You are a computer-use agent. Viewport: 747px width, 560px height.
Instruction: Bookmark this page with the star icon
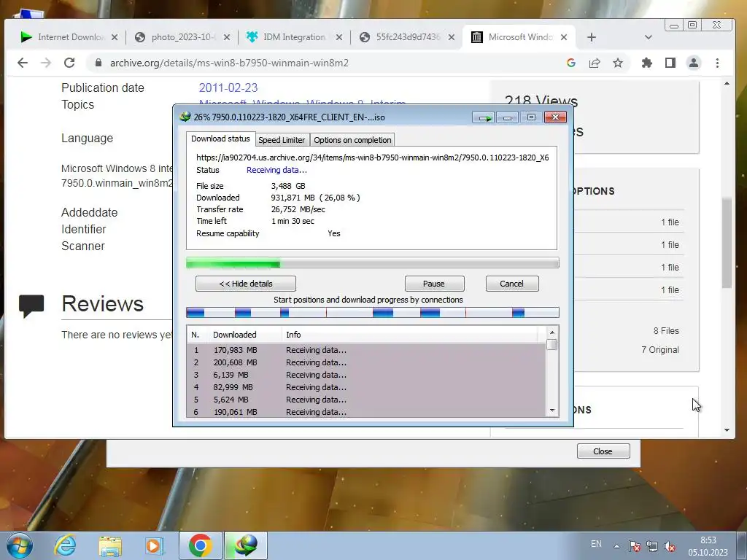pos(617,63)
